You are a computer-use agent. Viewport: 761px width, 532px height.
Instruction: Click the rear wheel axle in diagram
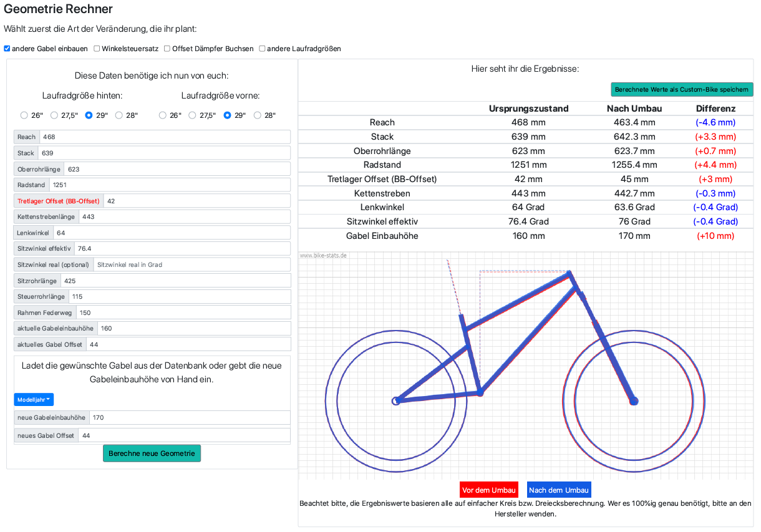[x=395, y=401]
